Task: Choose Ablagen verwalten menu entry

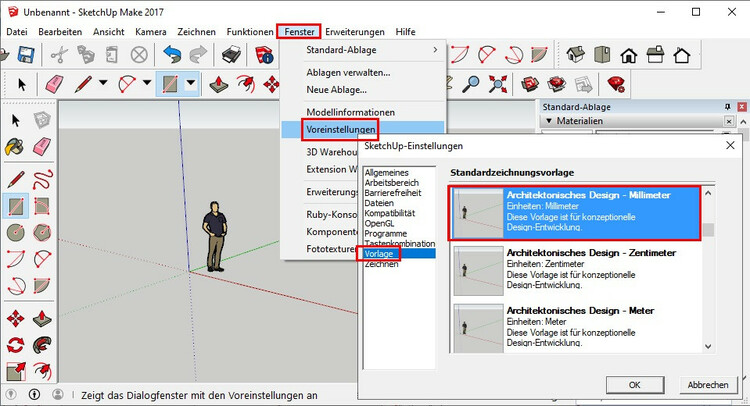Action: pyautogui.click(x=348, y=73)
